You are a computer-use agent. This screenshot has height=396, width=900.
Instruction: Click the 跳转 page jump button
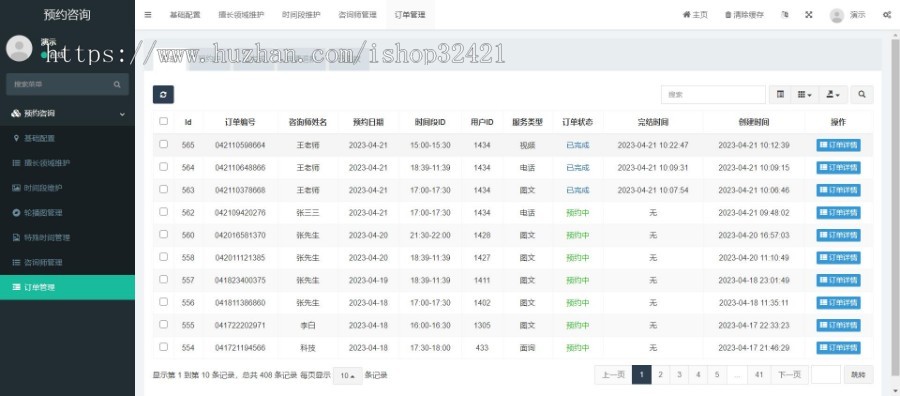coord(858,375)
